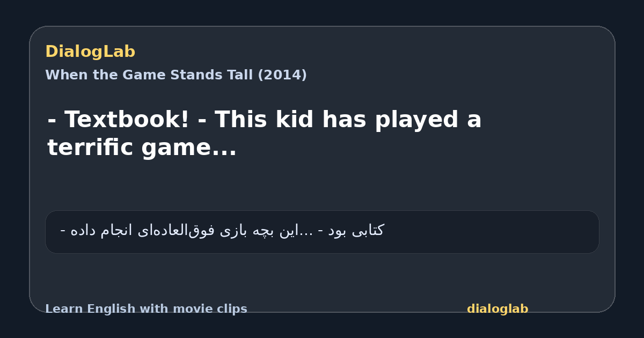Select the (2014) year in the movie title

282,75
